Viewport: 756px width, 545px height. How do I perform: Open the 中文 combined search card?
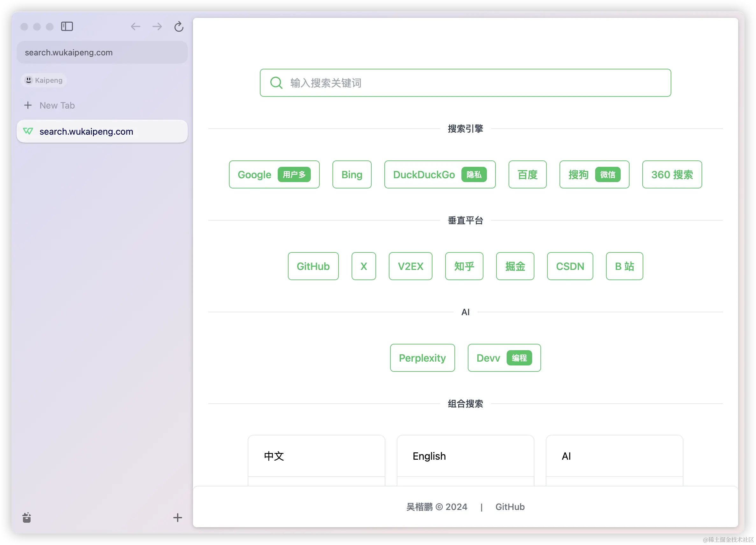pos(316,460)
